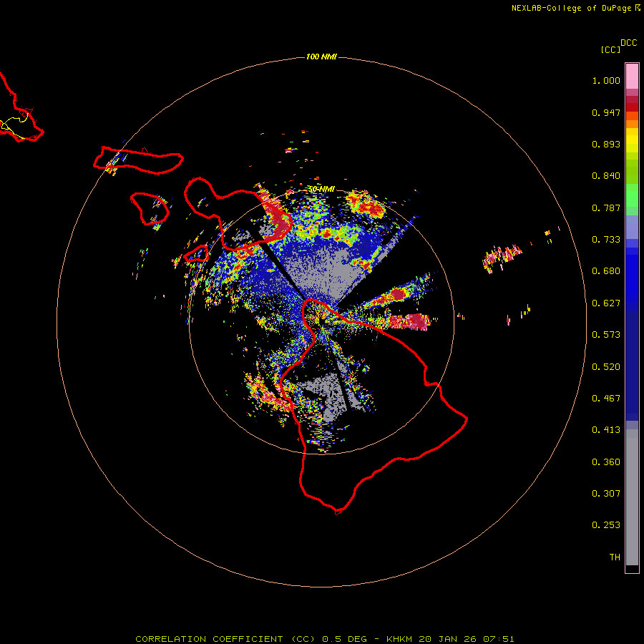Select the 0.520 color scale value
The height and width of the screenshot is (644, 644).
coord(606,367)
